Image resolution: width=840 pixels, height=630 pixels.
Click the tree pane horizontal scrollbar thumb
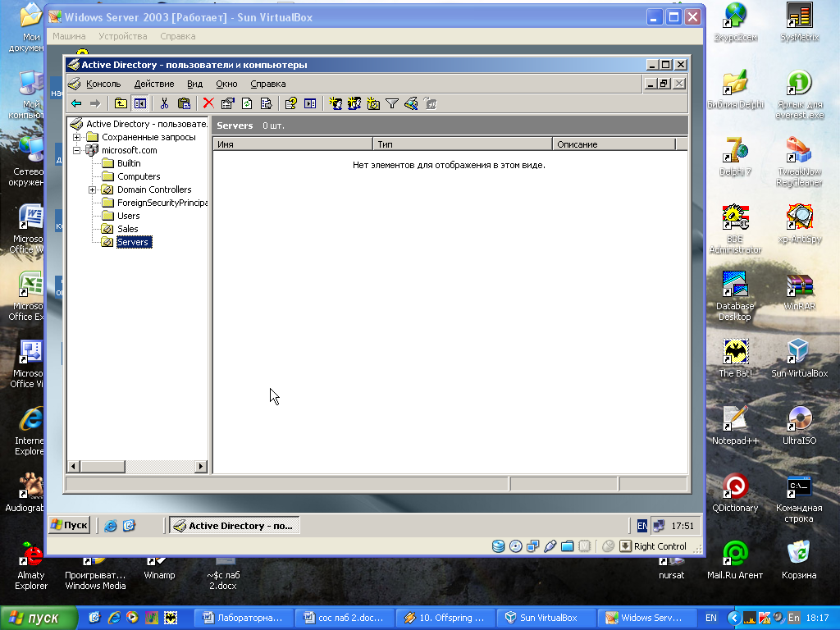tap(103, 466)
